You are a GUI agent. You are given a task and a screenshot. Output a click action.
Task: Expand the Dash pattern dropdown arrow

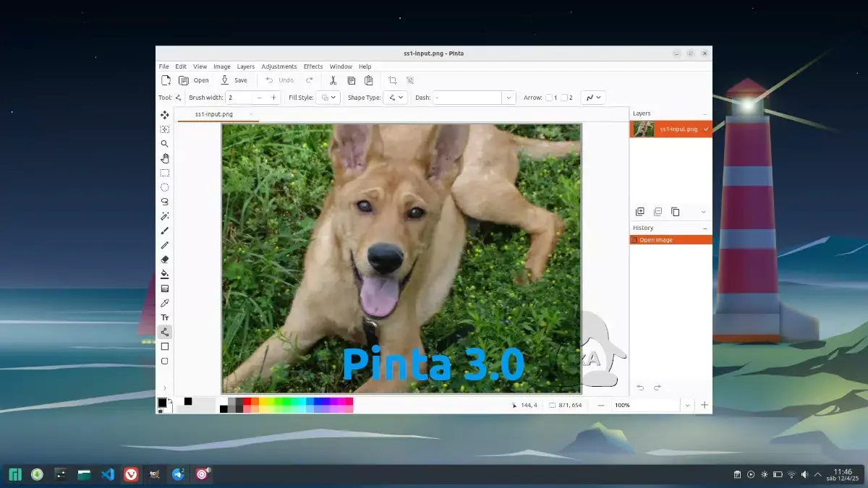[x=509, y=98]
